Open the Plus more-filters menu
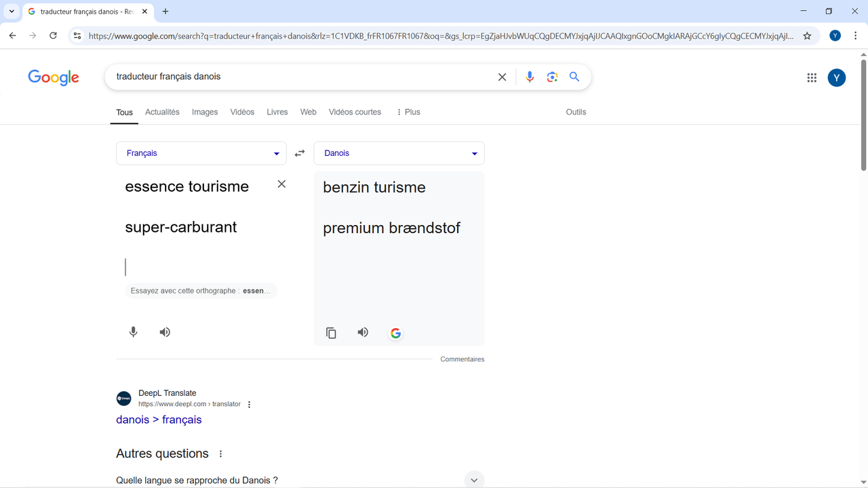 [408, 112]
